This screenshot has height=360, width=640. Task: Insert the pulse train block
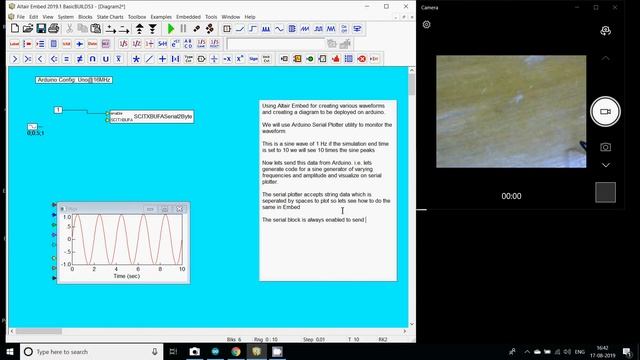pos(266,29)
